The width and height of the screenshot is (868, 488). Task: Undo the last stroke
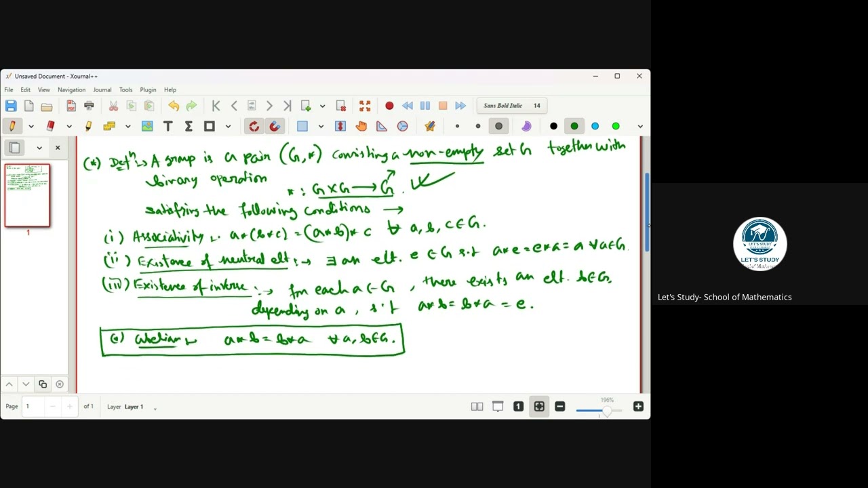pyautogui.click(x=174, y=106)
